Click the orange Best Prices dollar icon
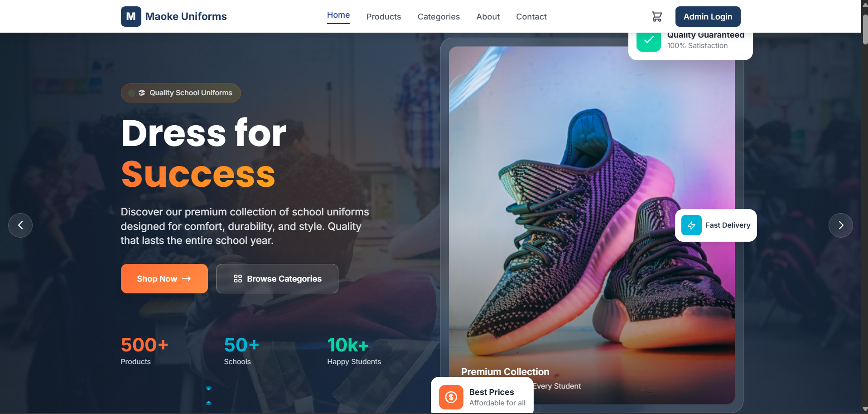868x414 pixels. pos(451,397)
